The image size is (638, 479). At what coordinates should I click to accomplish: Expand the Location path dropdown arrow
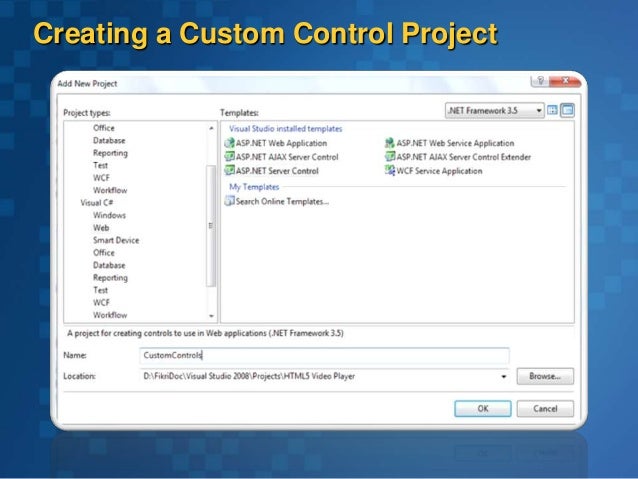(x=504, y=376)
